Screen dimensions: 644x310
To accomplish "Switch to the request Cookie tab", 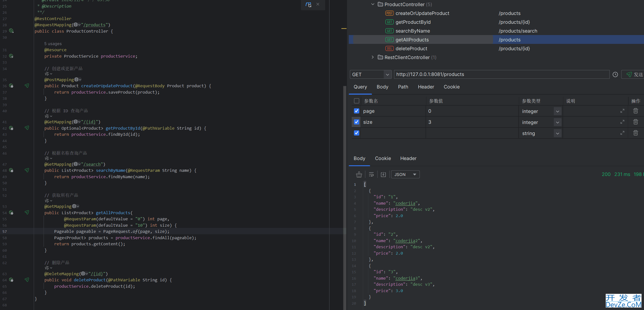I will click(x=452, y=87).
